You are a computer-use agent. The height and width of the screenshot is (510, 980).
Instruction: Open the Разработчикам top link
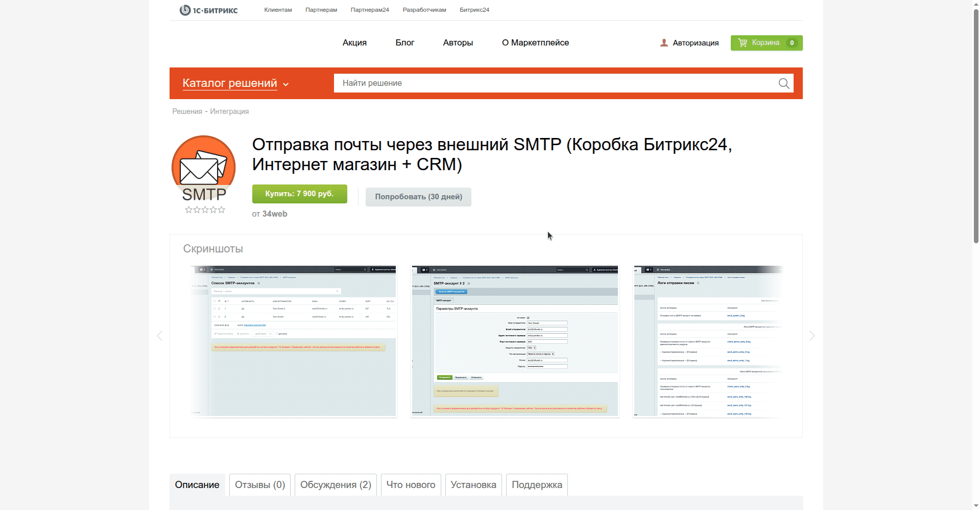(x=424, y=10)
